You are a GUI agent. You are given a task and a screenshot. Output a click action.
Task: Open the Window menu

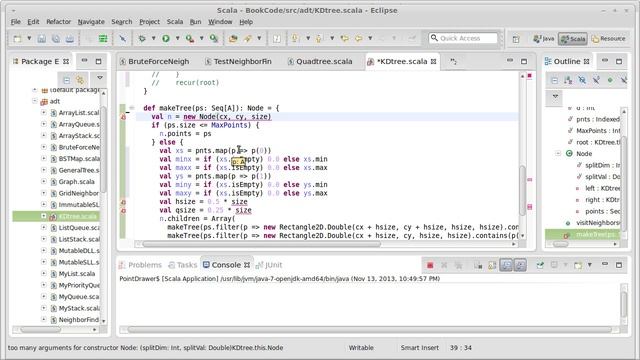click(x=220, y=22)
